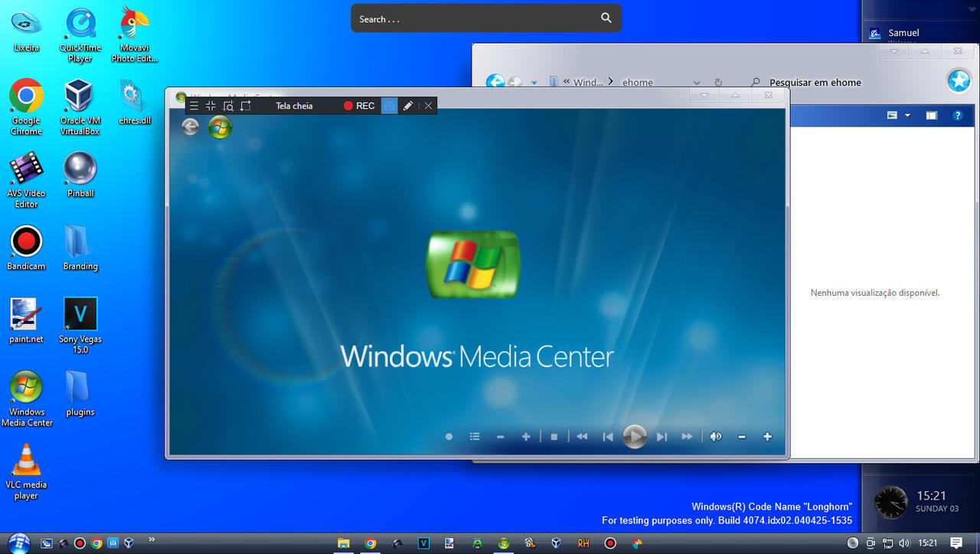Open the Google Chrome desktop icon
This screenshot has height=554, width=980.
pos(26,107)
